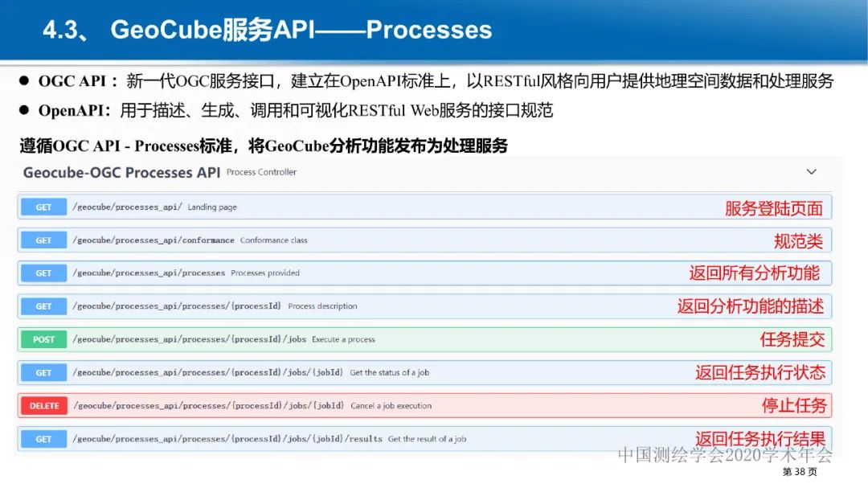
Task: Click the GET badge for Conformance class
Action: click(x=43, y=240)
